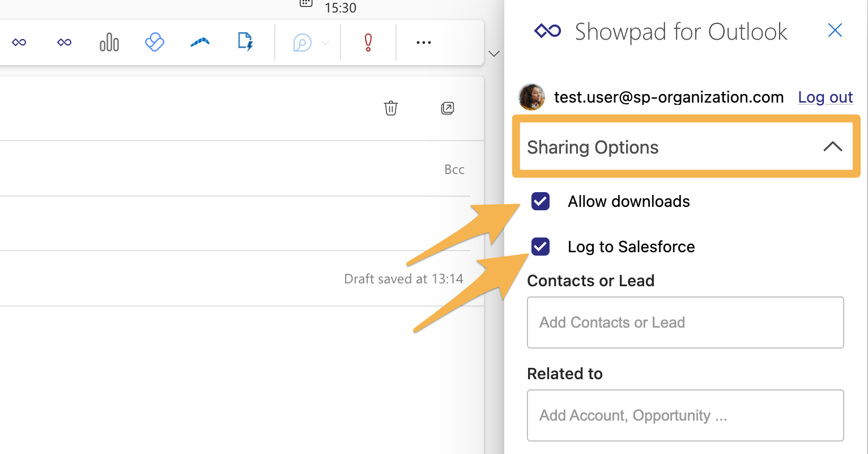The width and height of the screenshot is (868, 454).
Task: Click the document with lightning bolt icon
Action: click(245, 42)
